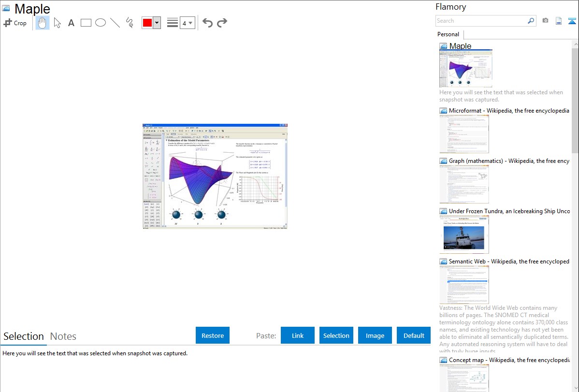Viewport: 579px width, 392px height.
Task: Undo the last edit
Action: 207,23
